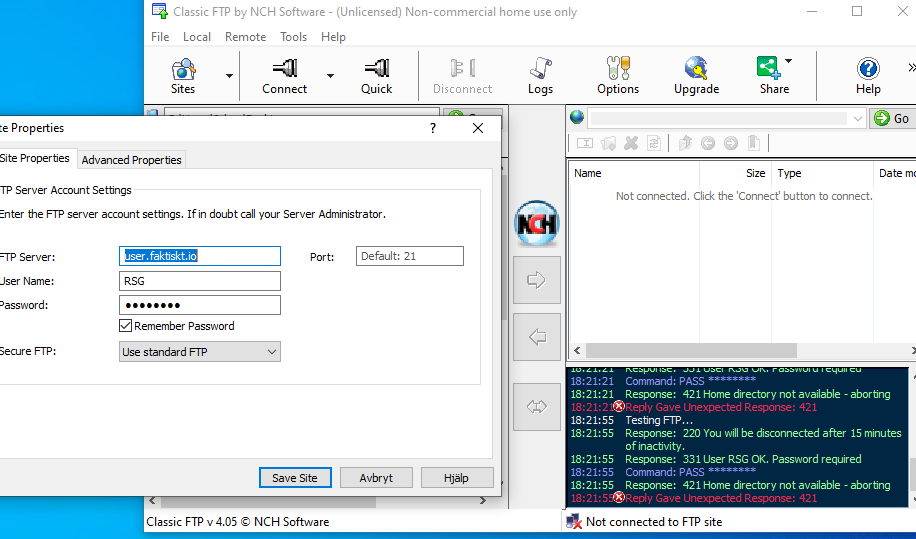916x539 pixels.
Task: Click the User Name field
Action: coord(200,281)
